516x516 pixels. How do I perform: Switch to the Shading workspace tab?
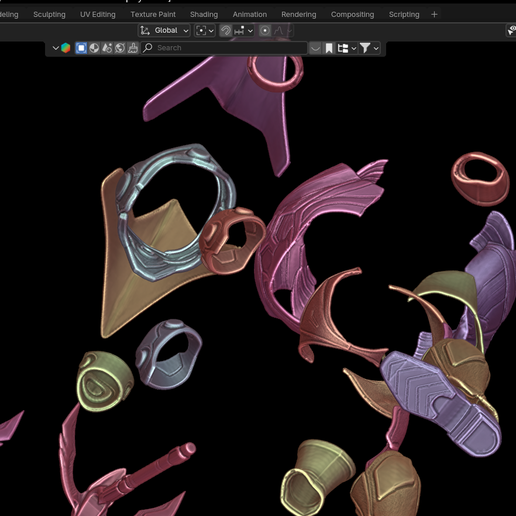pos(204,14)
